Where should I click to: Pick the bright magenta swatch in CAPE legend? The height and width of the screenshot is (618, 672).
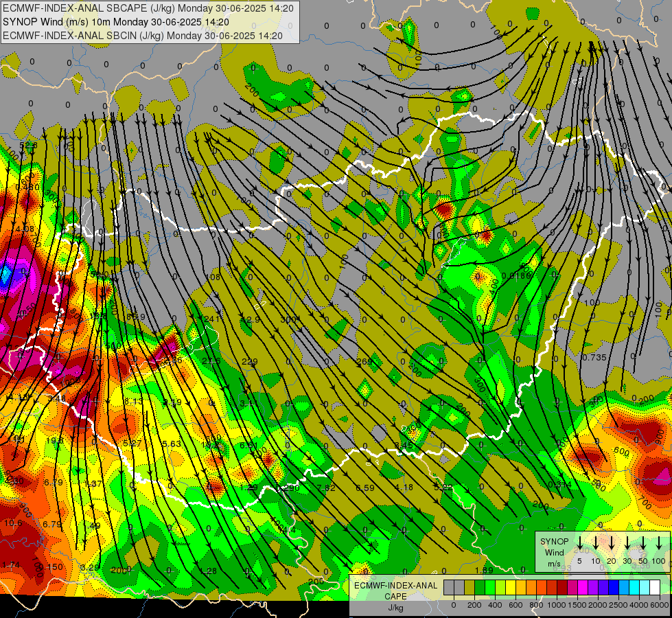(583, 587)
